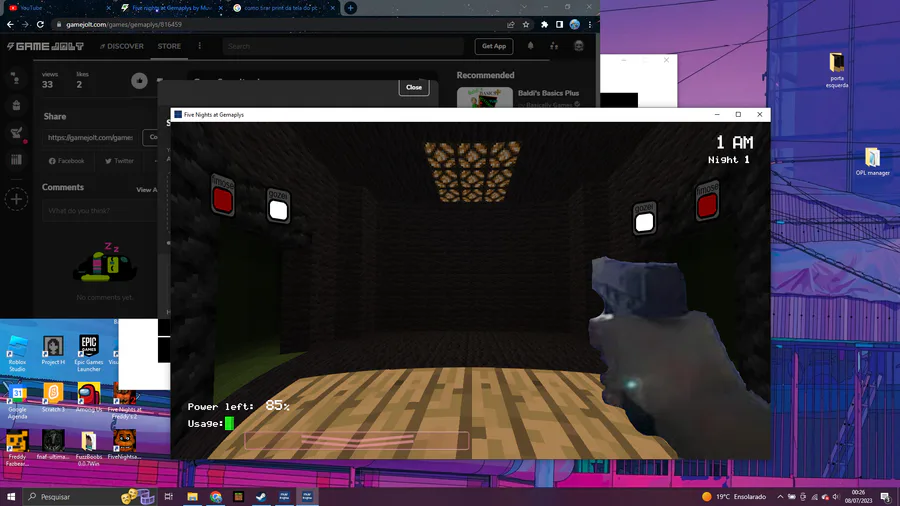This screenshot has height=506, width=900.
Task: Click the '1 AM' clock text in the game
Action: (734, 142)
